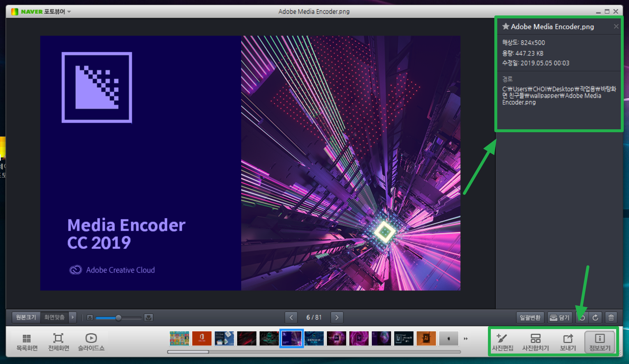Click the zoom slider handle
Viewport: 629px width, 364px height.
(118, 318)
